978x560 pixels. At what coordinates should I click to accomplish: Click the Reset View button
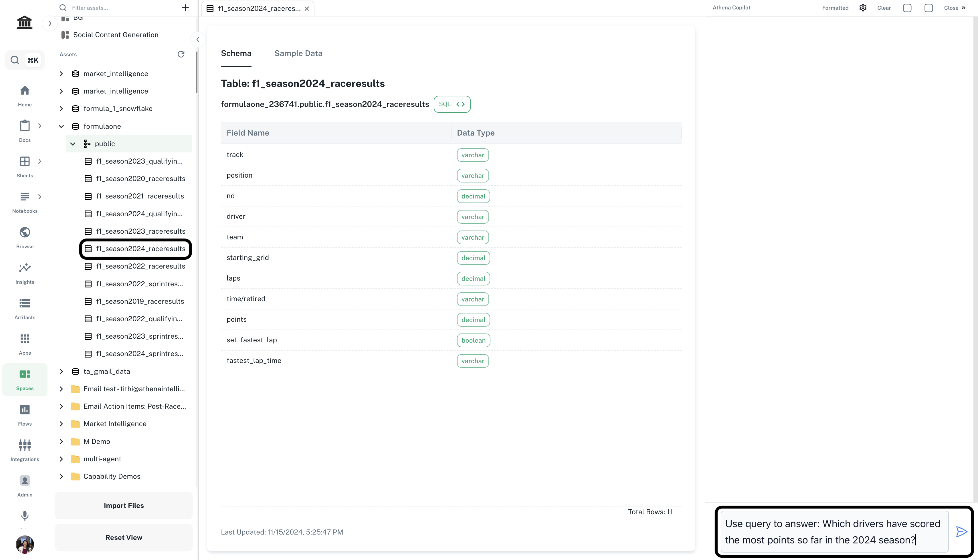tap(124, 537)
